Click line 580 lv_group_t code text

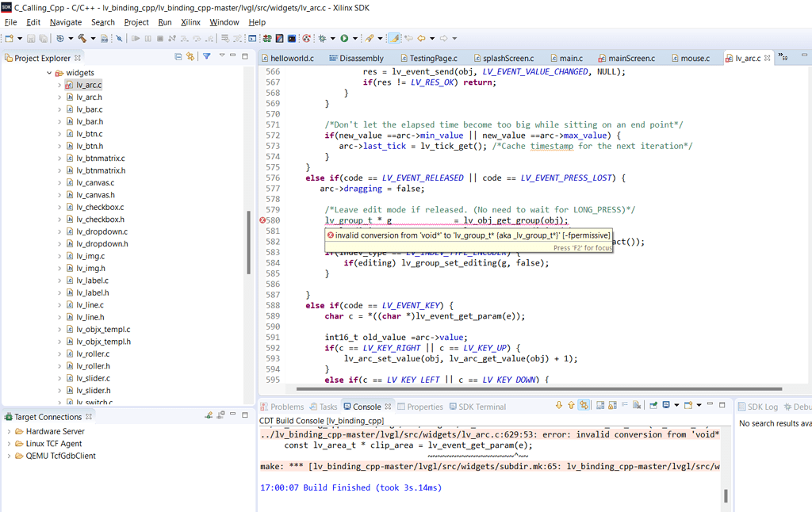[446, 220]
